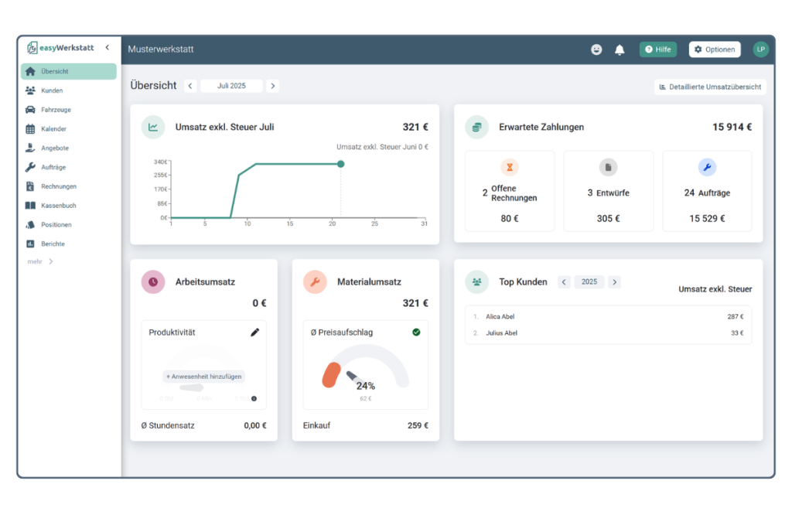Click '+ Anwesenheit hinzufügen'
This screenshot has height=532, width=792.
pos(203,377)
